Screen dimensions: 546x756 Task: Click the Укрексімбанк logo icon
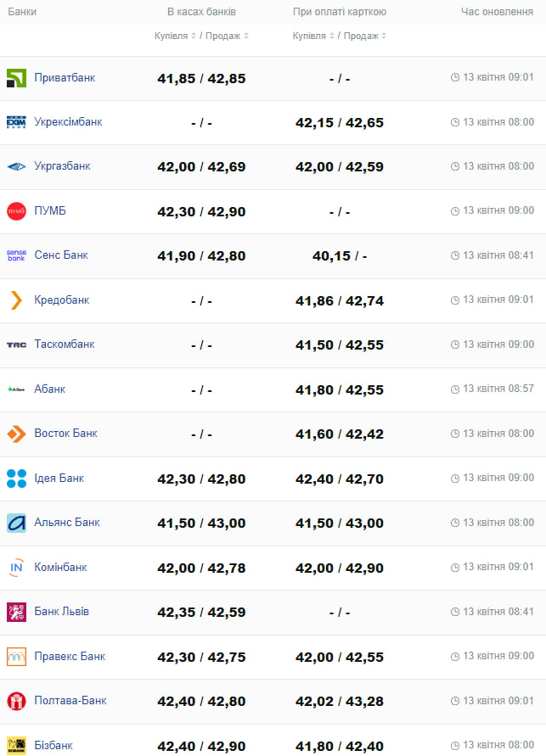(x=16, y=122)
